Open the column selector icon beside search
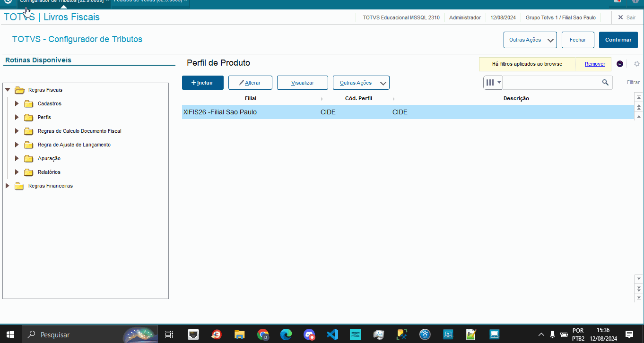Screen dimensions: 644x343 tap(493, 83)
